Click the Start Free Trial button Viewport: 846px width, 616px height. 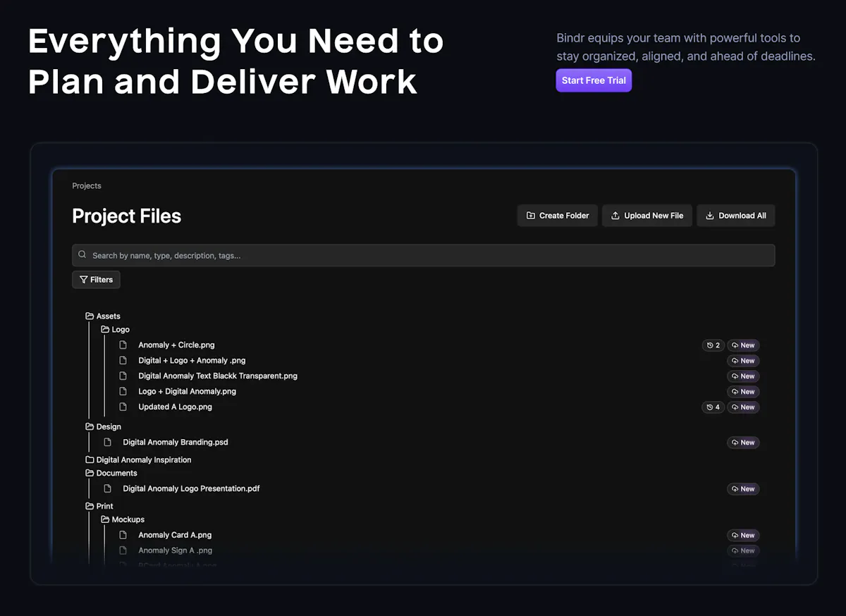594,80
